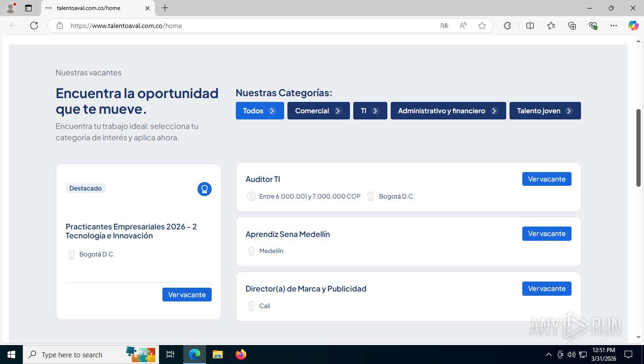The image size is (644, 364).
Task: Select Administrativo y financiero category
Action: (x=448, y=111)
